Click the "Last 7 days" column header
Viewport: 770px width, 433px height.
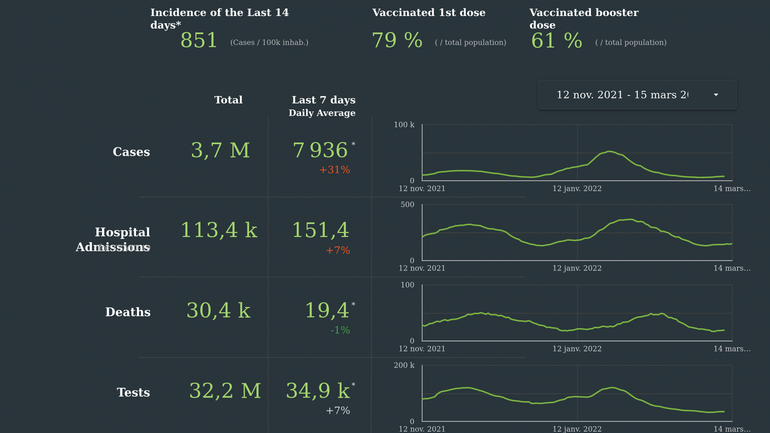coord(323,100)
